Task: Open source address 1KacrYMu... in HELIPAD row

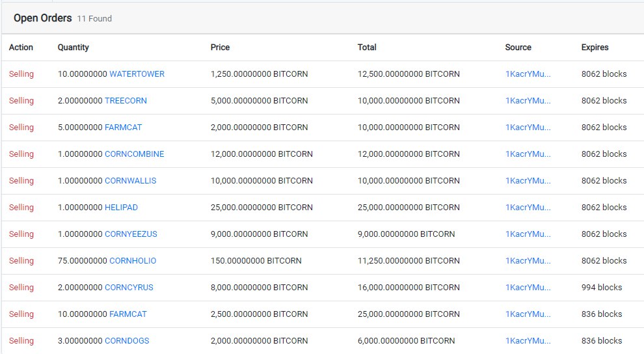Action: tap(528, 208)
